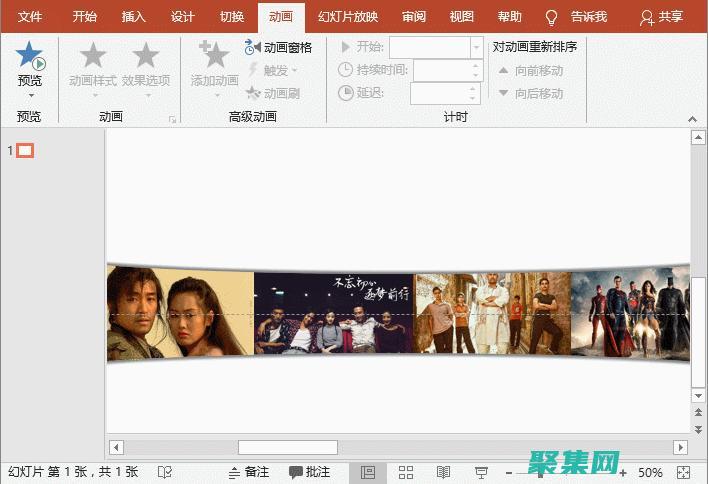
Task: Switch to Reading view icon
Action: pos(443,472)
